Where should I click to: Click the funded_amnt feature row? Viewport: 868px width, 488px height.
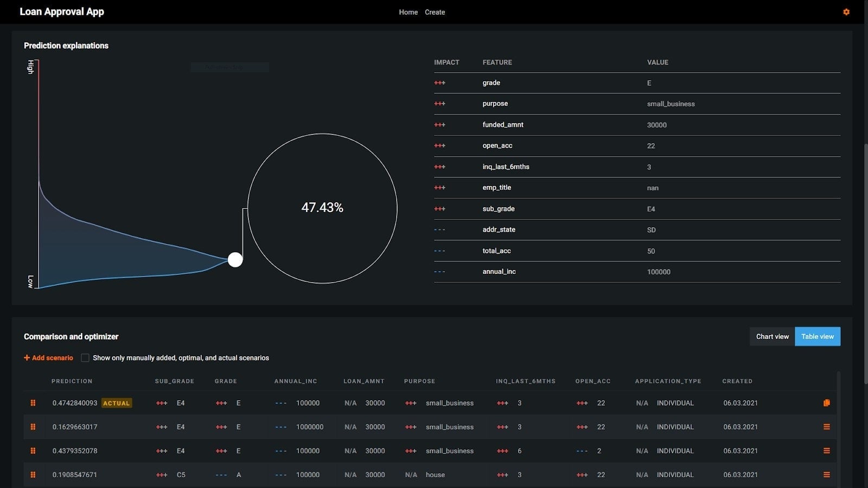[x=637, y=125]
